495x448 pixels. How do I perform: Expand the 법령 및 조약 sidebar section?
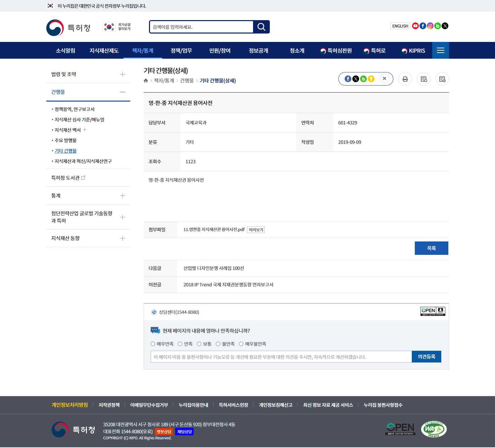pyautogui.click(x=122, y=74)
